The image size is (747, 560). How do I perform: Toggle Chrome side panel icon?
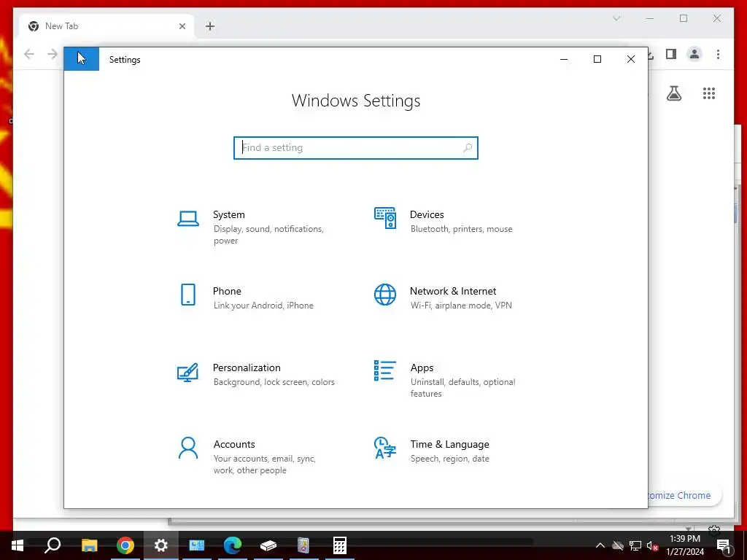coord(671,54)
